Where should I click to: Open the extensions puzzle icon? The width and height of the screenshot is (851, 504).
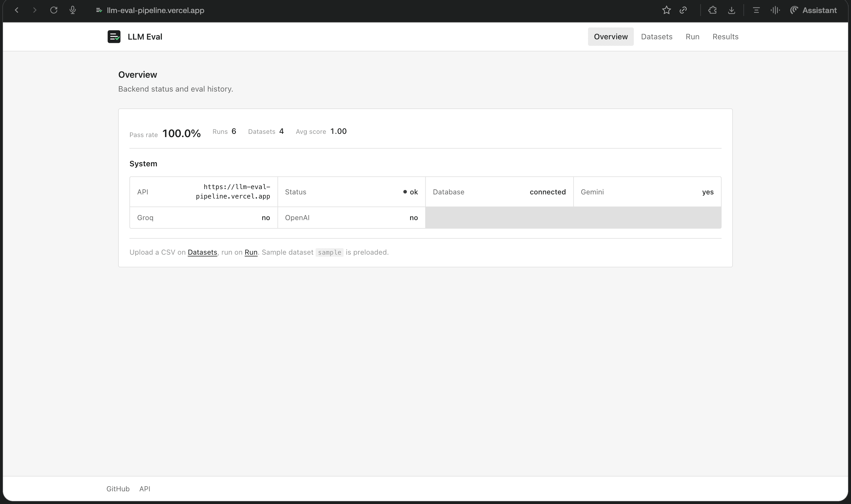click(712, 10)
